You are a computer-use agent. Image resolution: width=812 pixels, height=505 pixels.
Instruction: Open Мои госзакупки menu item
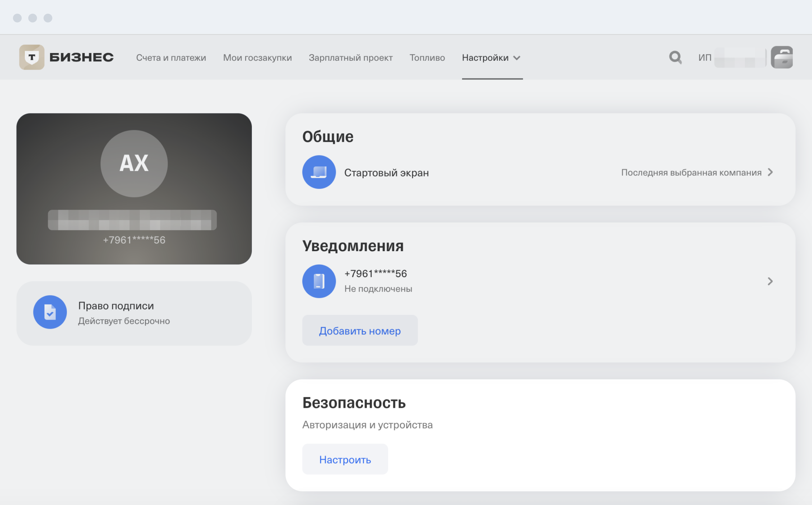(257, 58)
